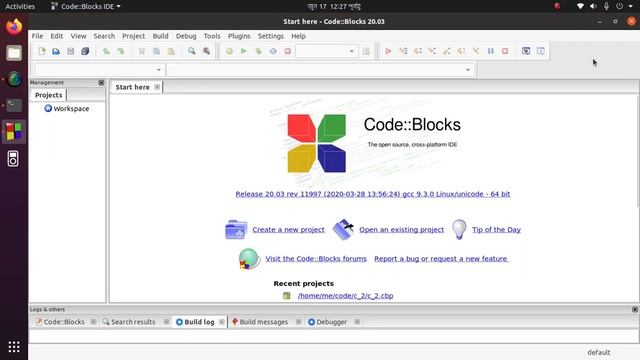
Task: Open the Help menu
Action: (298, 36)
